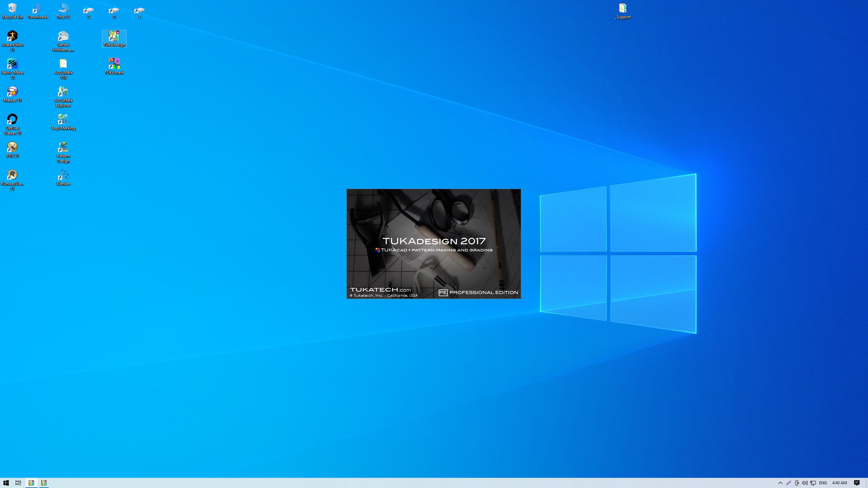Open the Windows Start menu
Screen dimensions: 868x488
point(6,483)
